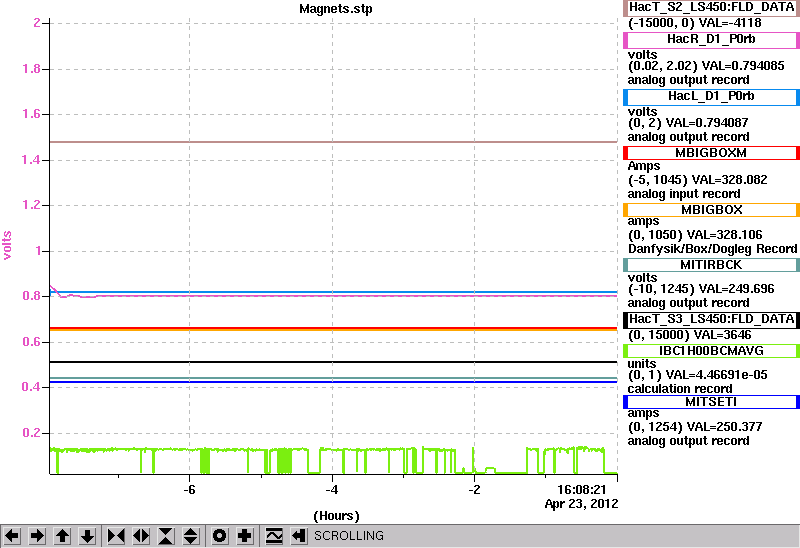Click the Magnets.stp graph title

tap(336, 9)
